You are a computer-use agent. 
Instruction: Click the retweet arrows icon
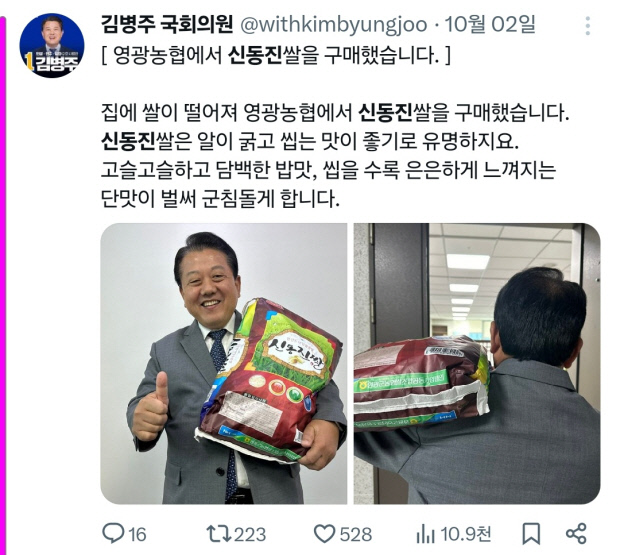[219, 534]
